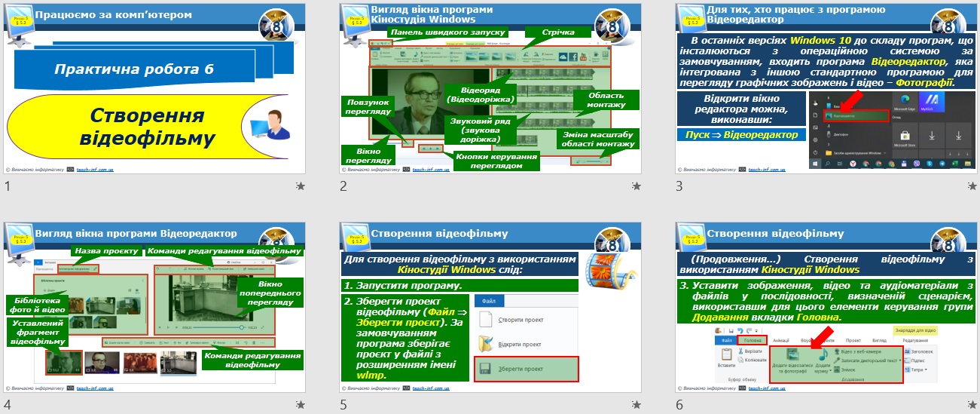Image resolution: width=980 pixels, height=414 pixels.
Task: Select slide 3 about програма Відеоредактор
Action: tap(826, 88)
